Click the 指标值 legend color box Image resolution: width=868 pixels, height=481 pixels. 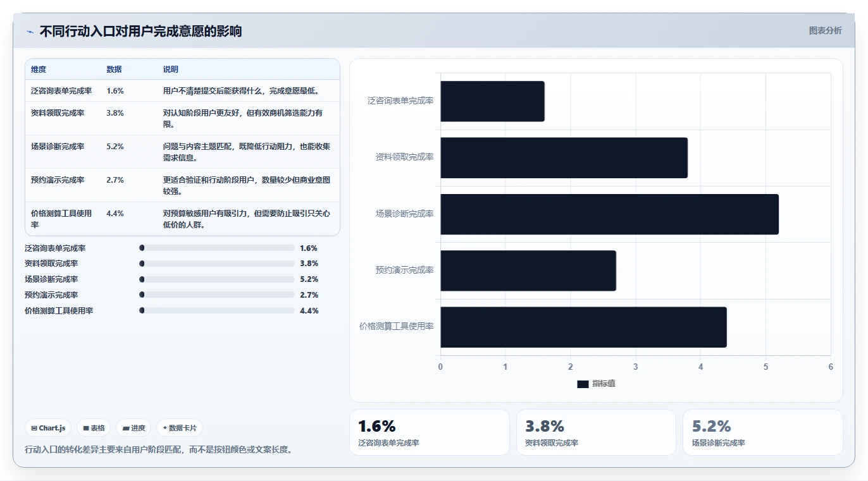583,384
